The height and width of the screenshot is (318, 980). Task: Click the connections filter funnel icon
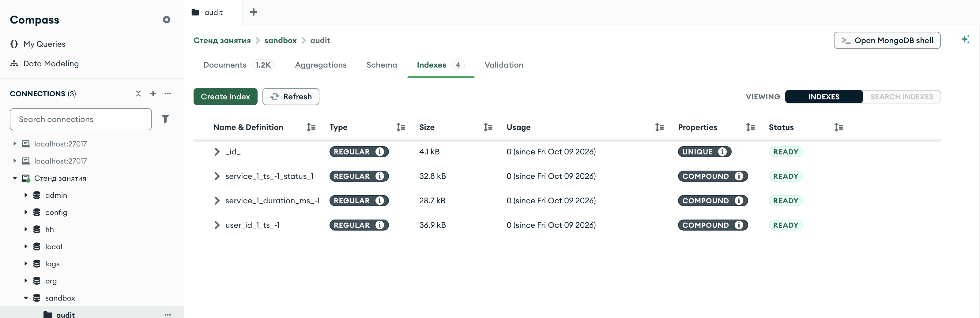point(165,119)
